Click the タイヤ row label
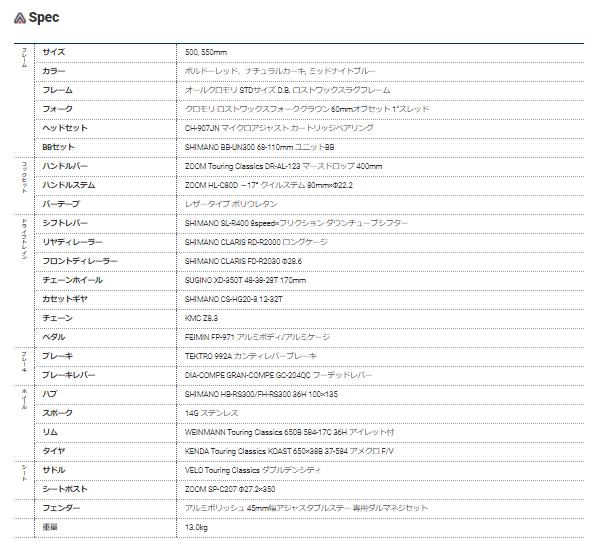Viewport: 607px width, 559px height. click(54, 451)
